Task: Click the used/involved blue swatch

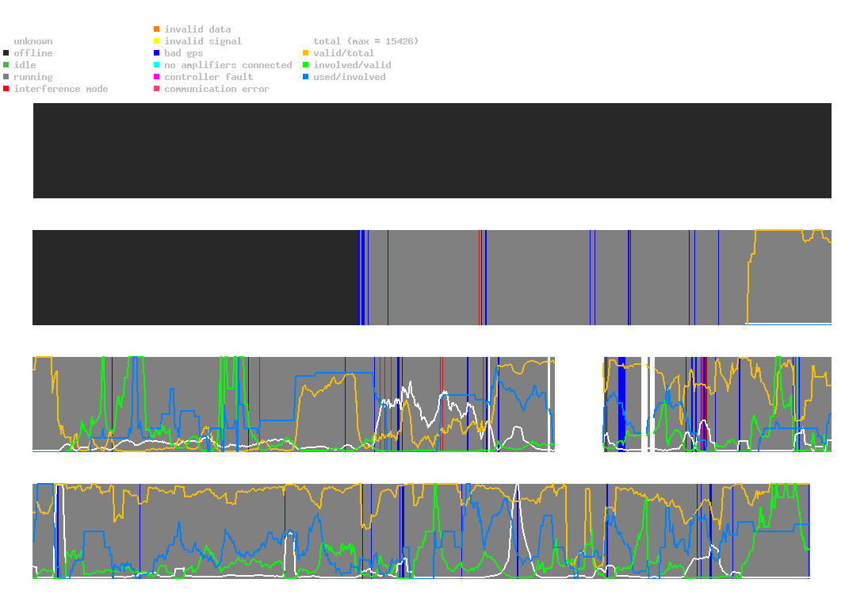Action: [305, 77]
